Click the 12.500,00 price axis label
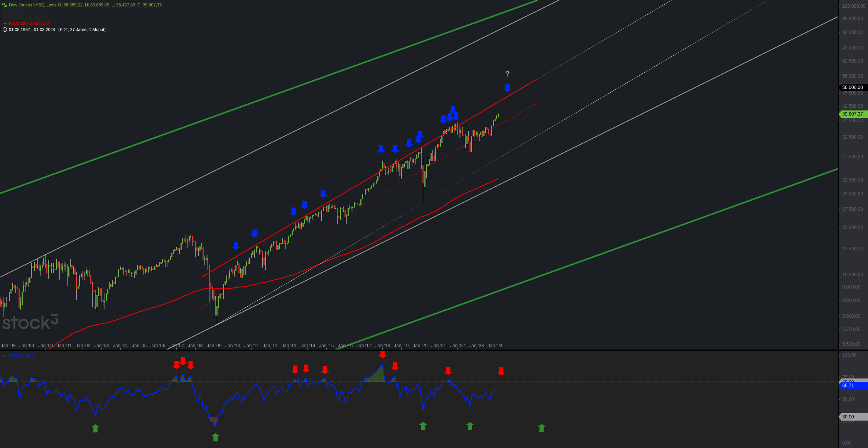The height and width of the screenshot is (448, 868). tap(853, 249)
